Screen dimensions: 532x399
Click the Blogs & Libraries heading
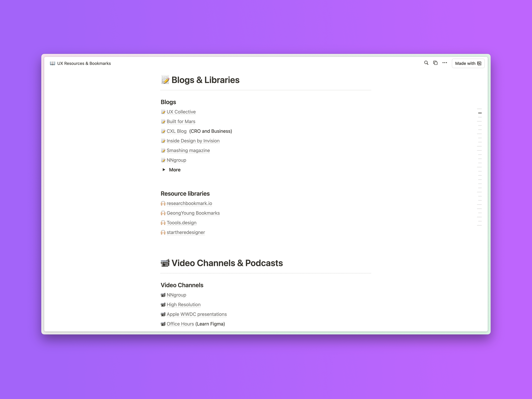205,80
